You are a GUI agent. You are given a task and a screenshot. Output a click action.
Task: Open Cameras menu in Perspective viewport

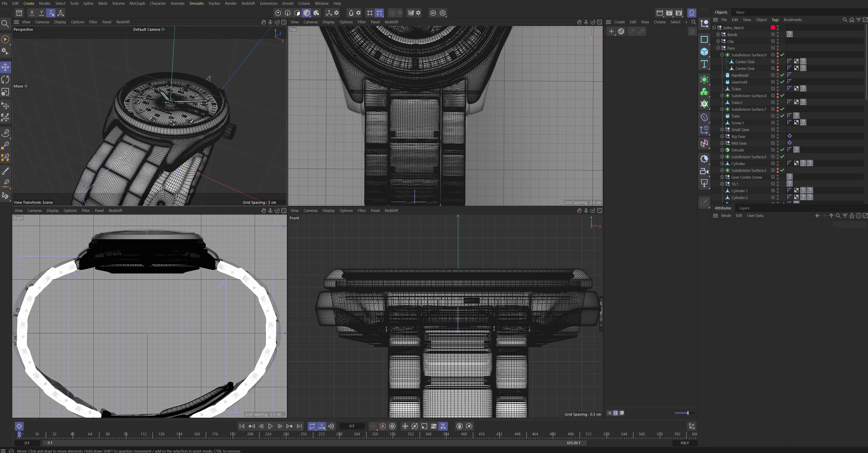tap(42, 22)
